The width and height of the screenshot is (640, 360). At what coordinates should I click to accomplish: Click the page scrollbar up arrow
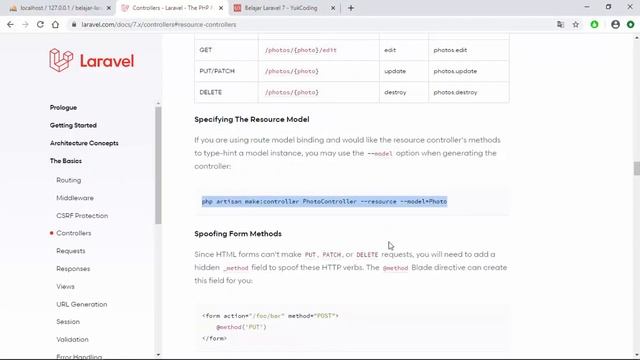coord(637,38)
